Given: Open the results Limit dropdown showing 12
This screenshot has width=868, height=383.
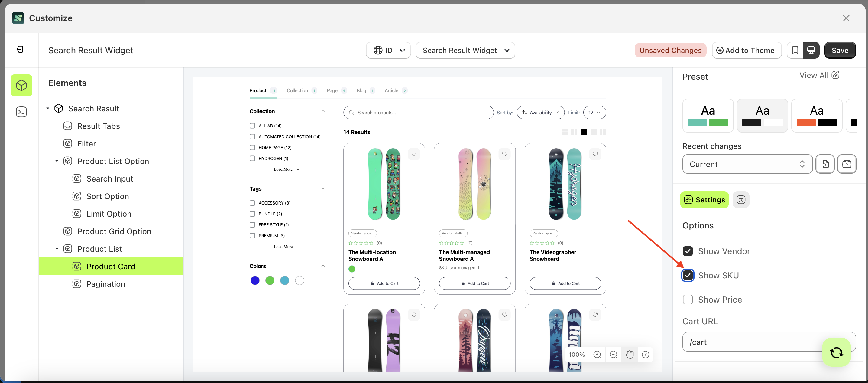Looking at the screenshot, I should coord(594,112).
